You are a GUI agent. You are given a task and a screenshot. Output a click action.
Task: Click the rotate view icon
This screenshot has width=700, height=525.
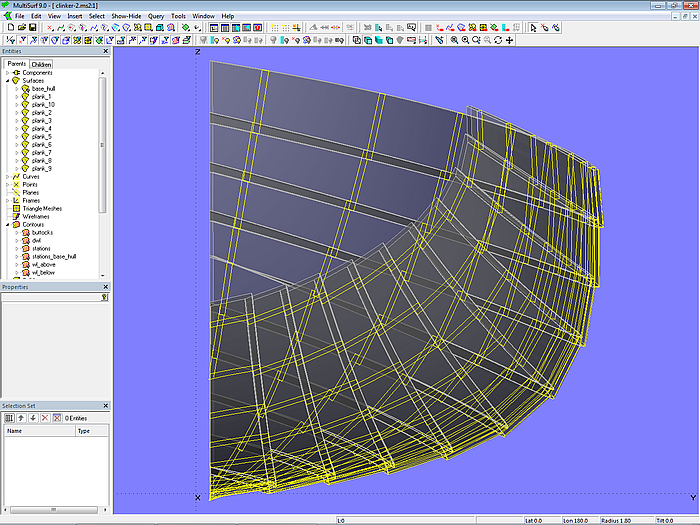(x=498, y=40)
